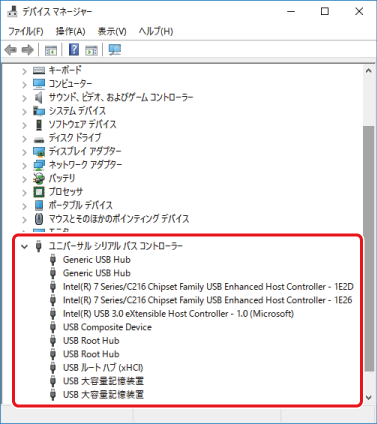377x424 pixels.
Task: Click the USB icon of the 1E2D controller
Action: coord(53,287)
